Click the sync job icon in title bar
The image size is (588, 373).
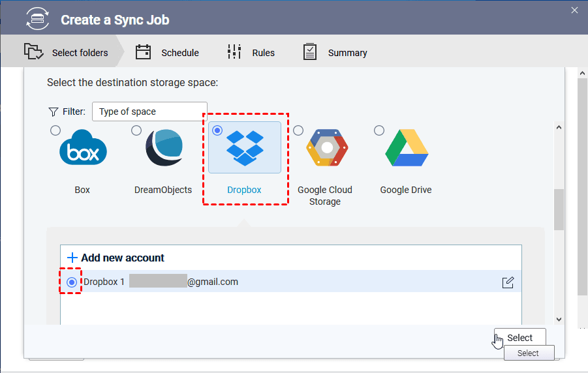pyautogui.click(x=37, y=19)
